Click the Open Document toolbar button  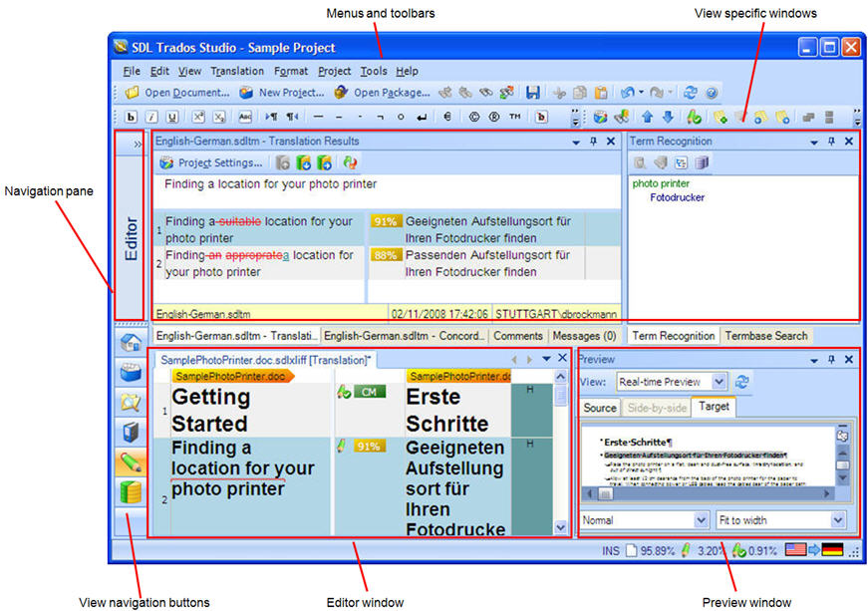pyautogui.click(x=177, y=93)
